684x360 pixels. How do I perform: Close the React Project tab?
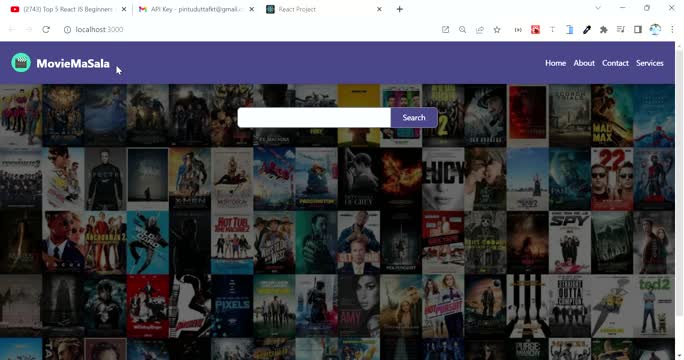click(x=379, y=9)
